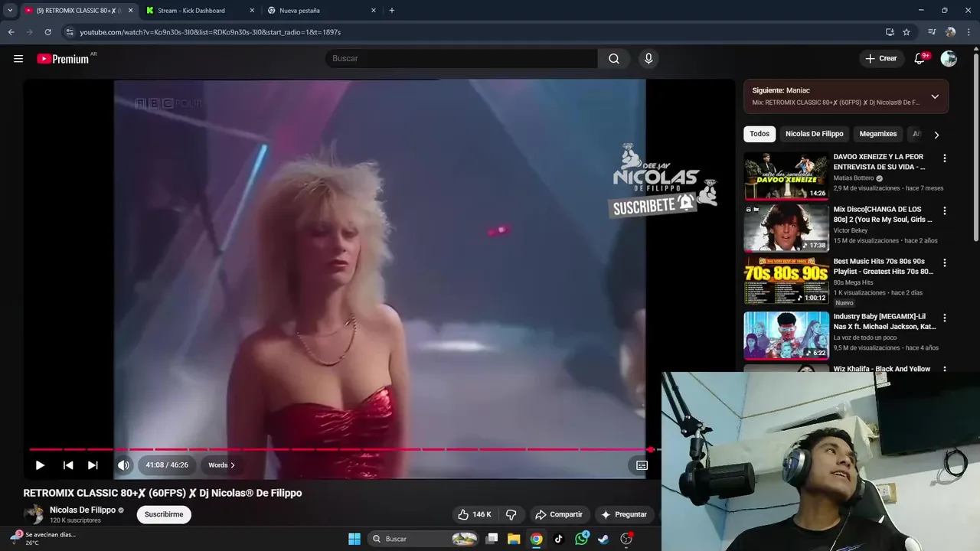Screen dimensions: 980x551
Task: View site information icon
Action: pyautogui.click(x=70, y=32)
